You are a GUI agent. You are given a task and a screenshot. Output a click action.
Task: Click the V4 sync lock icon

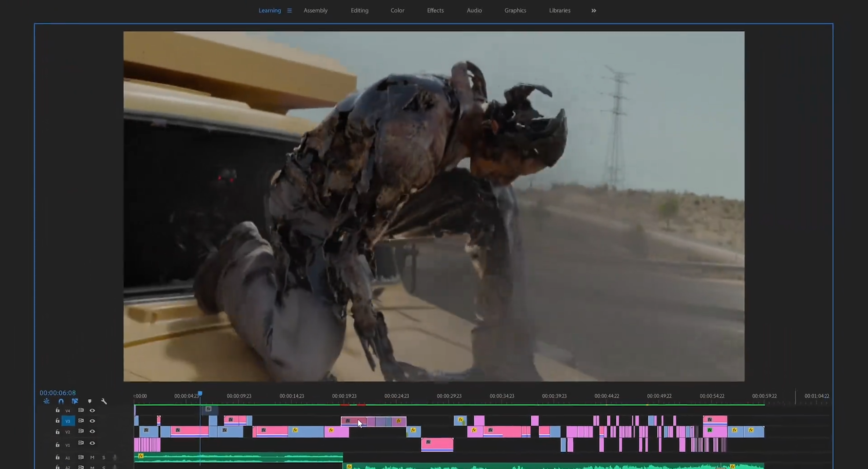click(81, 410)
